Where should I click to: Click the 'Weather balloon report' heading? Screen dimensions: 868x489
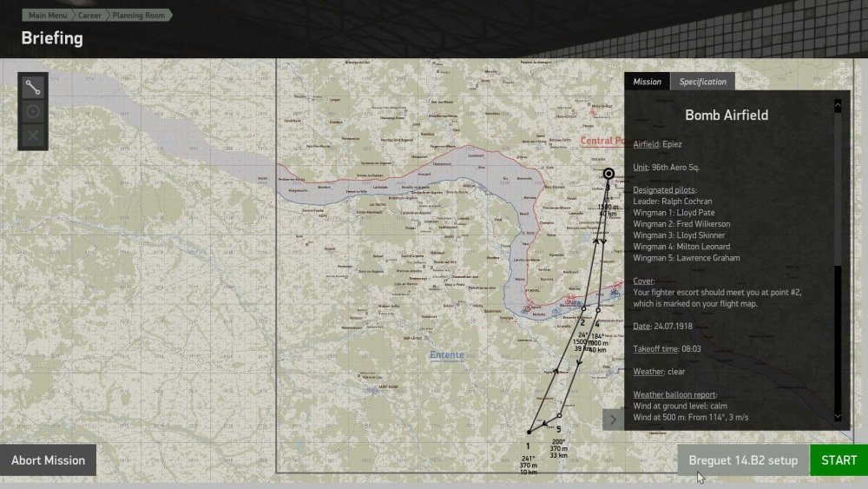pos(674,395)
